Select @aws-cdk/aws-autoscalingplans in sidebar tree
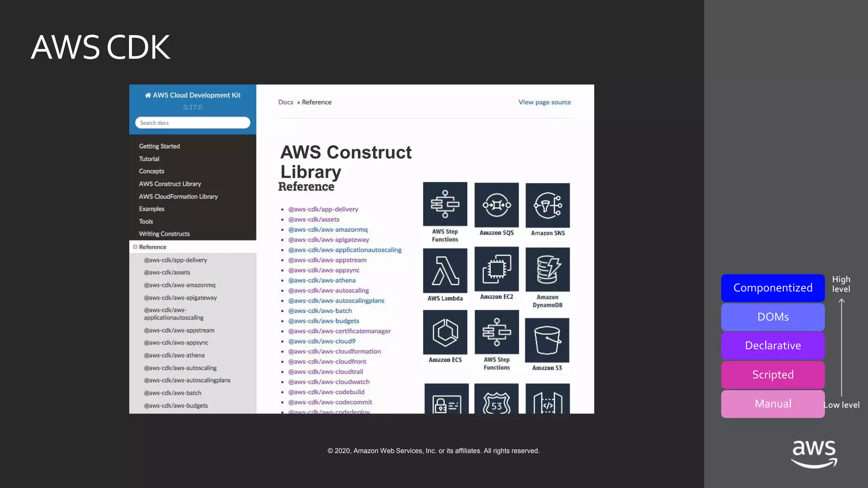868x488 pixels. [187, 380]
